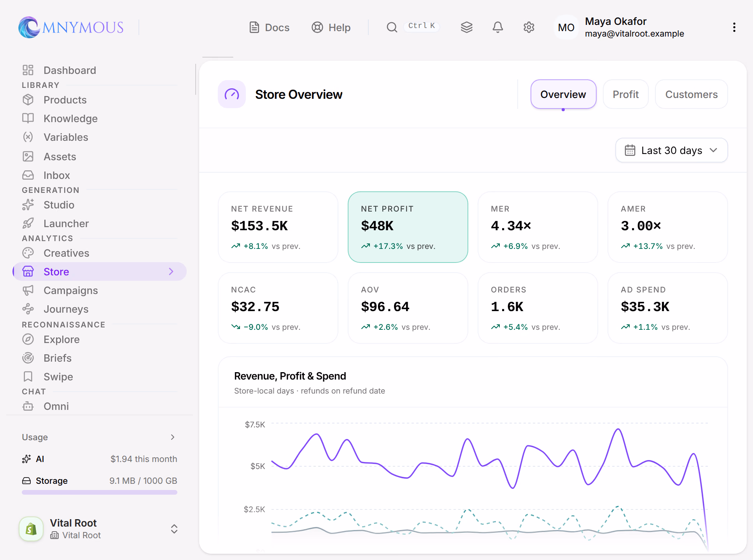The height and width of the screenshot is (560, 753).
Task: Select the MER metric card
Action: (x=538, y=227)
